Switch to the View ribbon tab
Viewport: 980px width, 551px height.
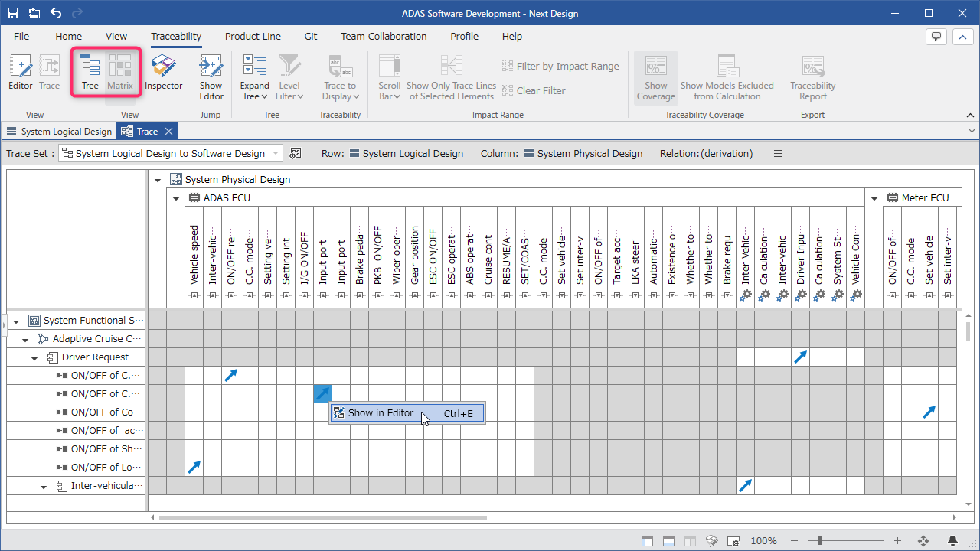pyautogui.click(x=116, y=36)
